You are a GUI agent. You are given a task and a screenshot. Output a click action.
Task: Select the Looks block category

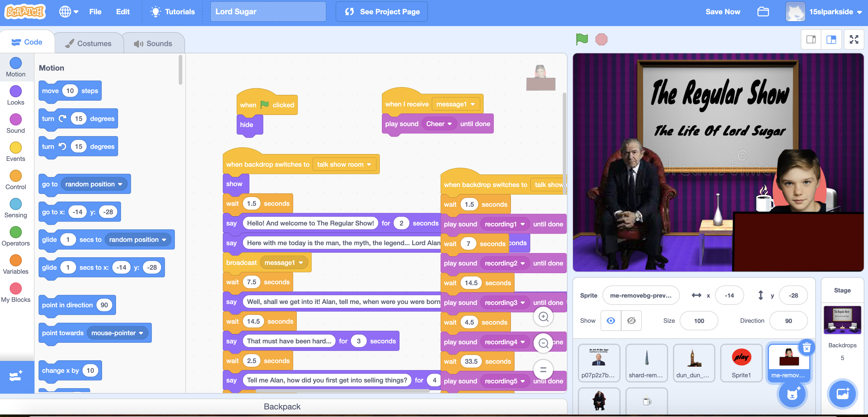click(x=16, y=96)
